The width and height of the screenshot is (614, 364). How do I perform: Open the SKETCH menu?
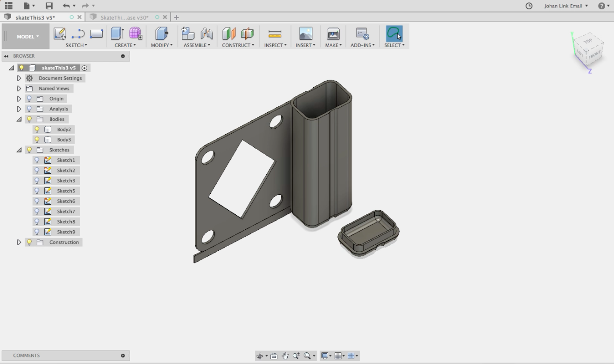76,45
